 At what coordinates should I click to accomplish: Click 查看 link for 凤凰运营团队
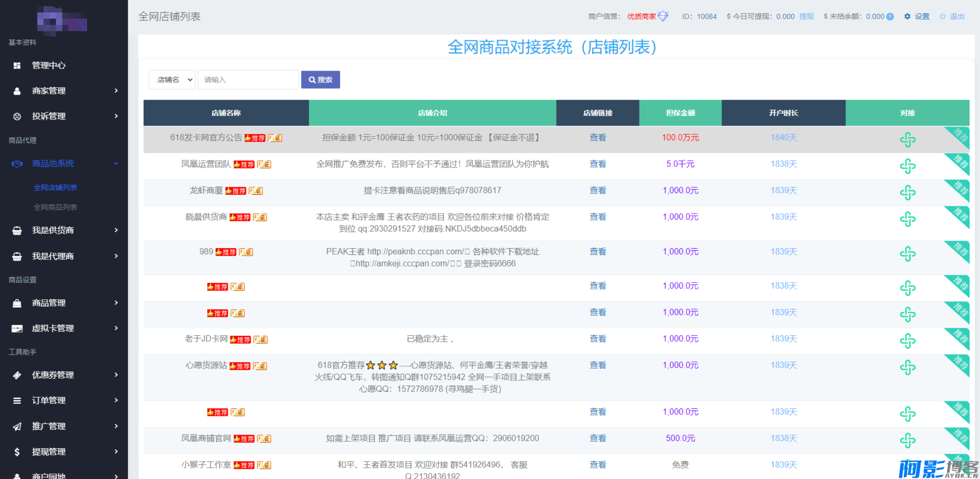coord(597,164)
